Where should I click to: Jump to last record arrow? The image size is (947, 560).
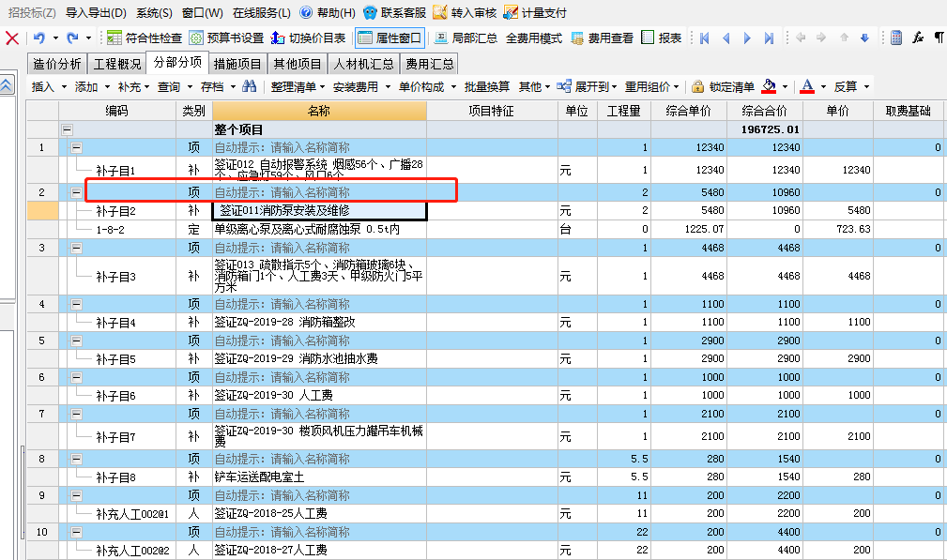(769, 38)
